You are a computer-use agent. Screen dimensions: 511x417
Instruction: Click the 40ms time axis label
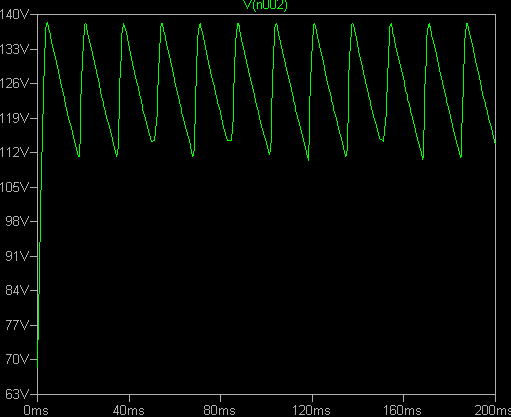click(129, 410)
